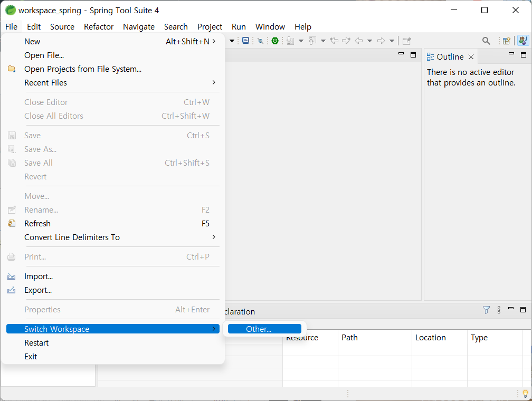Click the back navigation arrow
Screen dimensions: 532x401
[x=359, y=41]
